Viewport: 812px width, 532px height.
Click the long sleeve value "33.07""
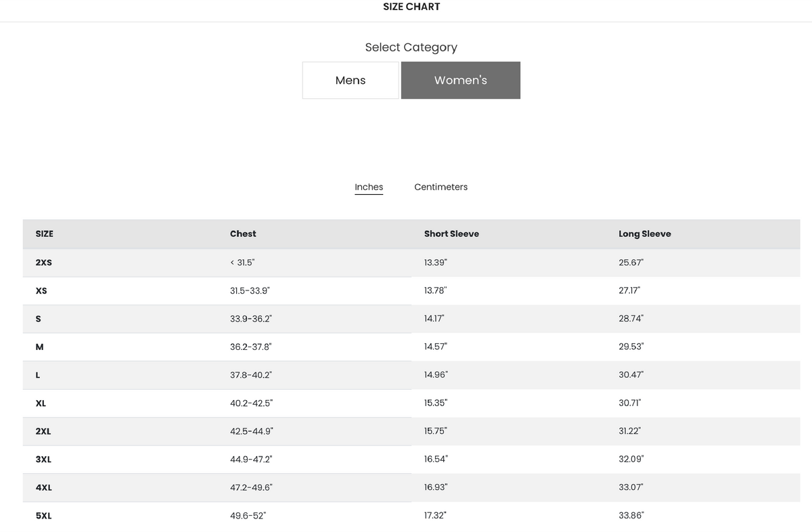click(x=631, y=487)
